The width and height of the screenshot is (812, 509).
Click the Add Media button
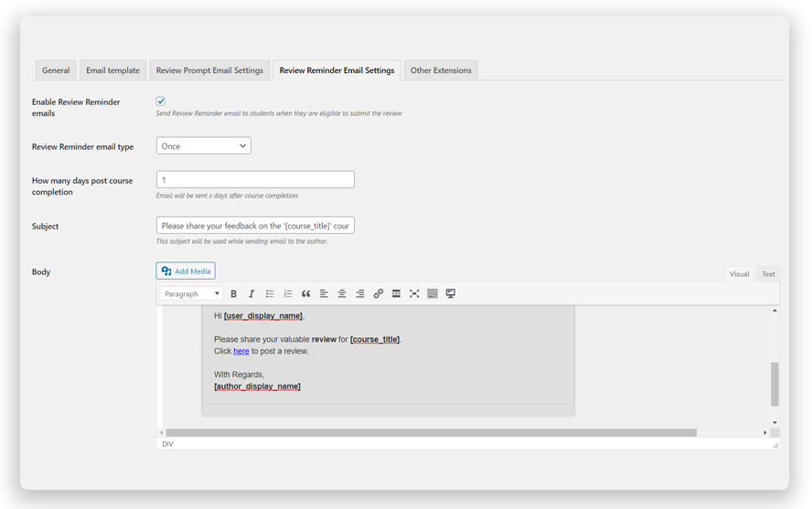186,271
